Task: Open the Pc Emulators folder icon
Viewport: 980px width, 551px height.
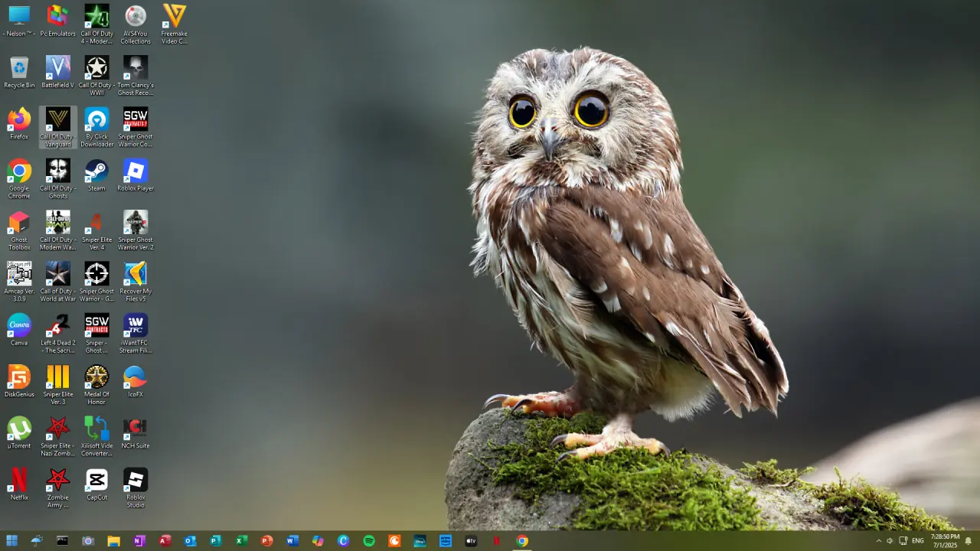Action: [58, 21]
